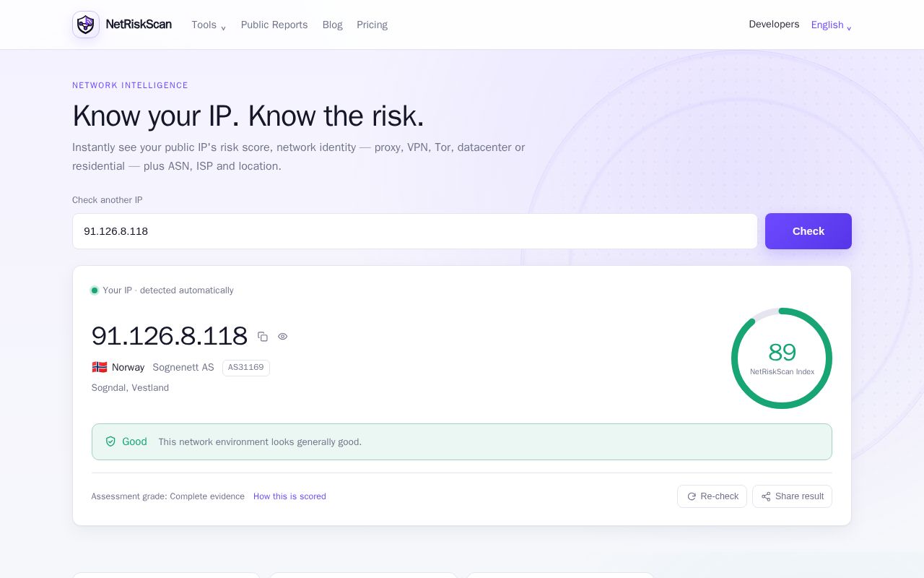Go to the Blog page
The height and width of the screenshot is (578, 924).
[x=332, y=25]
